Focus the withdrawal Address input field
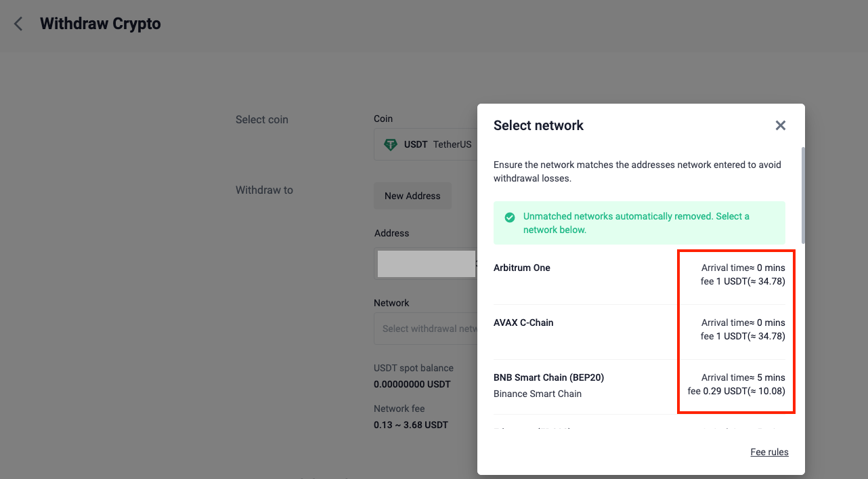 coord(426,264)
